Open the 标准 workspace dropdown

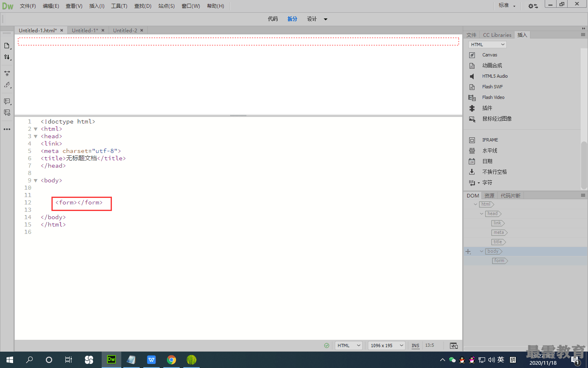507,6
